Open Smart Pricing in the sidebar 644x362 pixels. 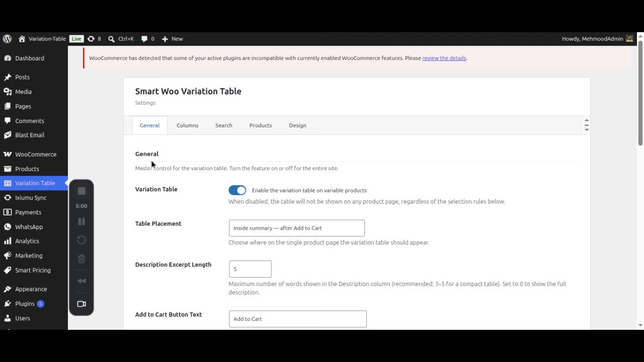(34, 270)
